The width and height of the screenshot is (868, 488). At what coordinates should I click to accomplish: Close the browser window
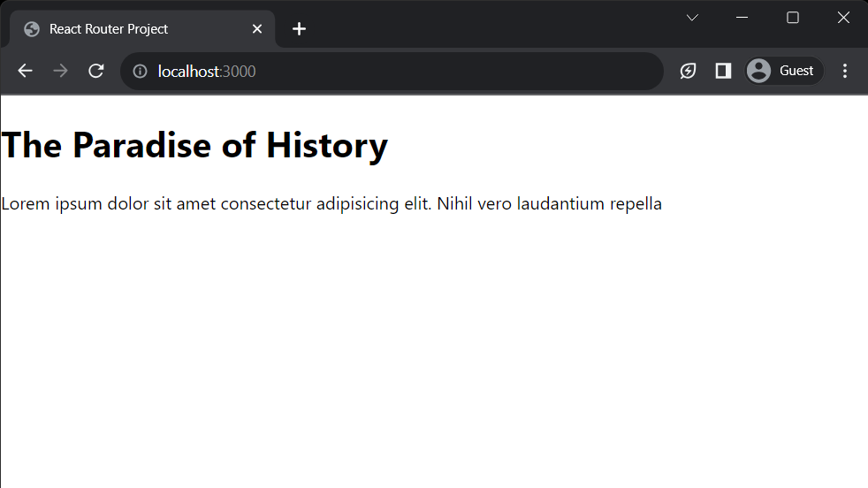tap(843, 18)
